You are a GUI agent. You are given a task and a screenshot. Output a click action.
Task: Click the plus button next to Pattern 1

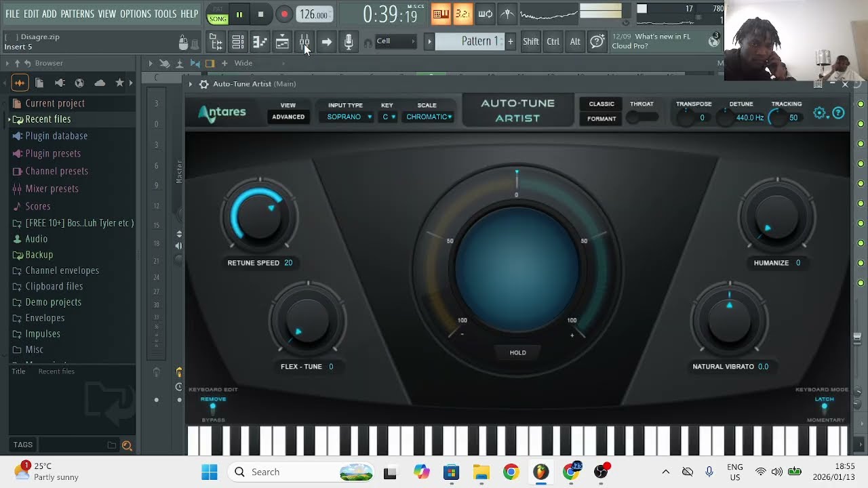click(510, 41)
